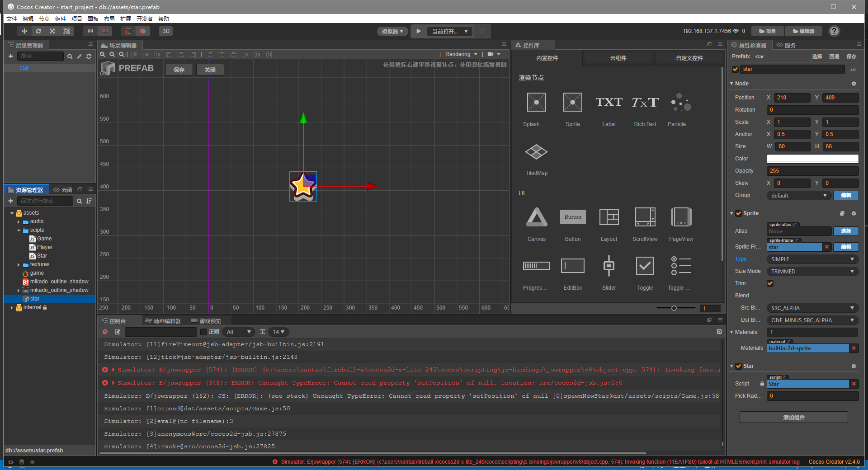The image size is (868, 470).
Task: Open the help question mark icon
Action: click(x=834, y=31)
